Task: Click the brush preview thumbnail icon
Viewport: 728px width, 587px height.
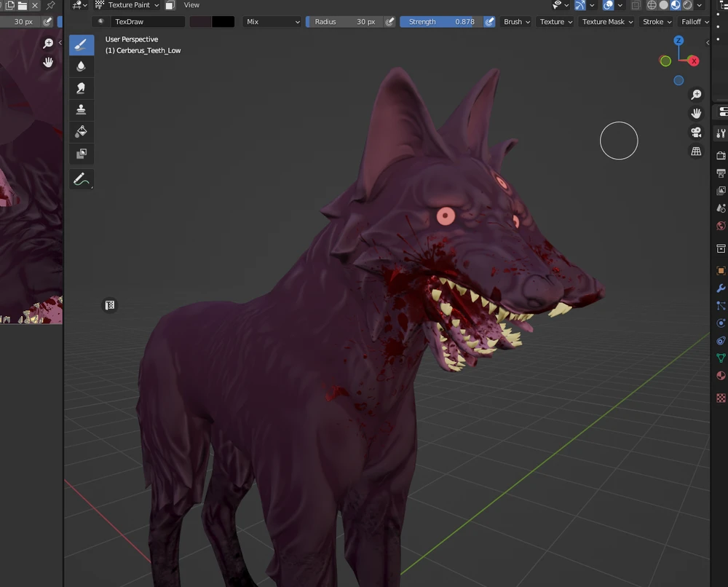Action: point(100,22)
